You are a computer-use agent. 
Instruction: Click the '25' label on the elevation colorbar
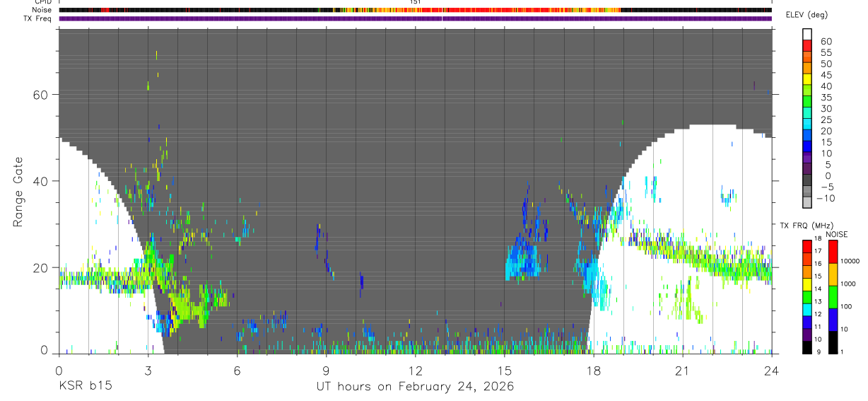point(826,120)
